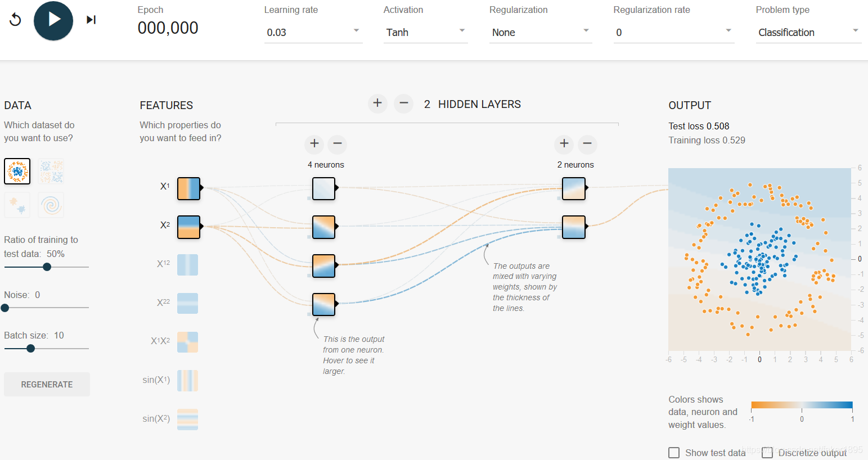Click the '4 neurons' label

click(326, 165)
